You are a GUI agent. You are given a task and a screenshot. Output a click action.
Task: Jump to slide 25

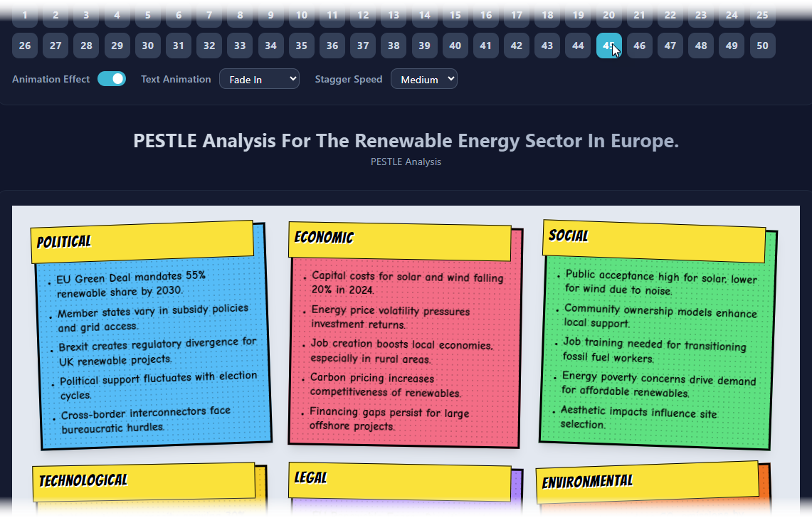tap(762, 13)
